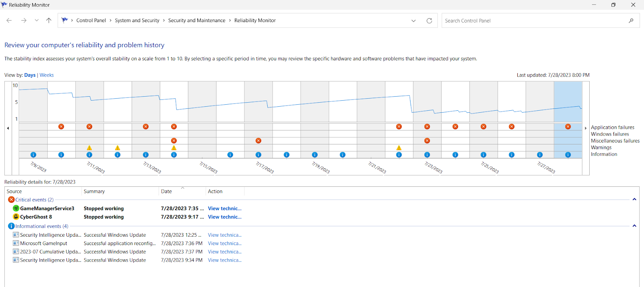This screenshot has height=287, width=644.
Task: Select Security and Maintenance in breadcrumb
Action: pos(196,21)
